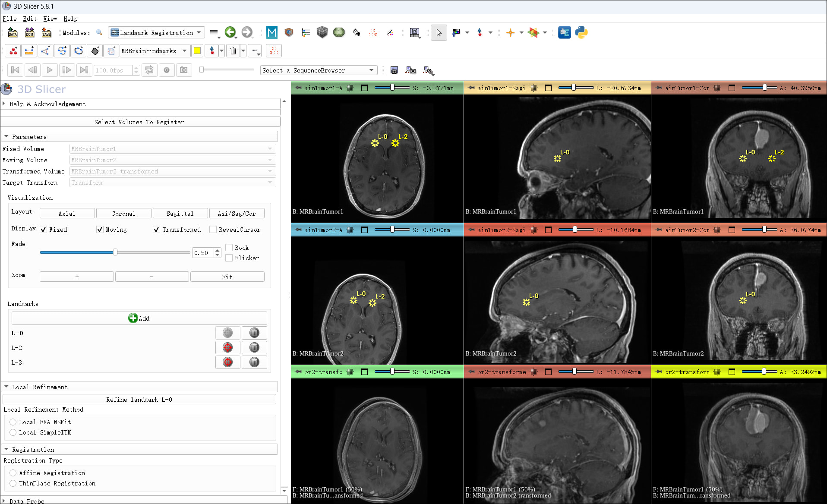Open the File menu

9,19
